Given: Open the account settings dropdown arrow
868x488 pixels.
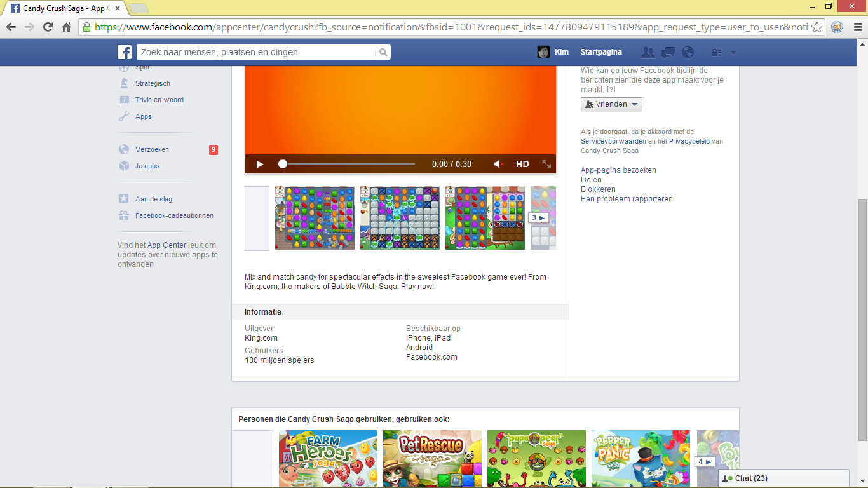Looking at the screenshot, I should [733, 52].
